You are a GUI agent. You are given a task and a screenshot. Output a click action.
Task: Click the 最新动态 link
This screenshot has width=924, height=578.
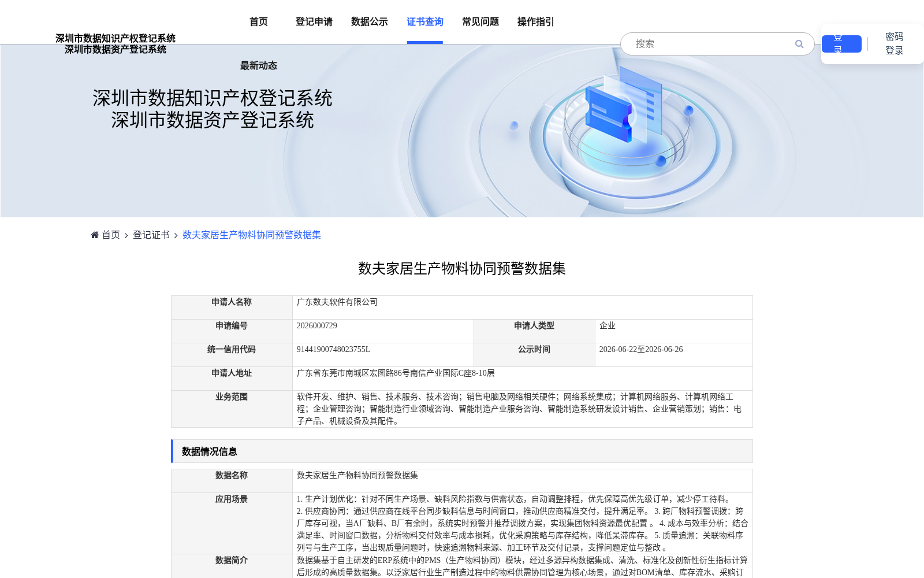[x=259, y=66]
